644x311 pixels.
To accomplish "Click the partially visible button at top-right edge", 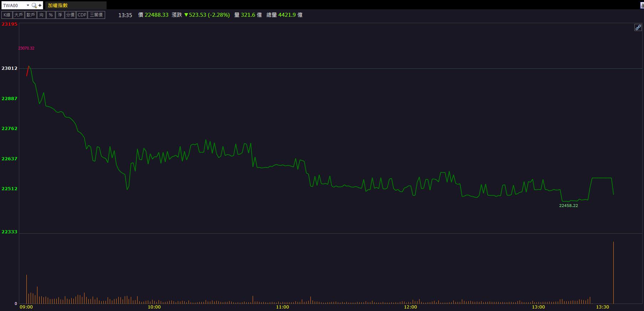I will tap(642, 5).
